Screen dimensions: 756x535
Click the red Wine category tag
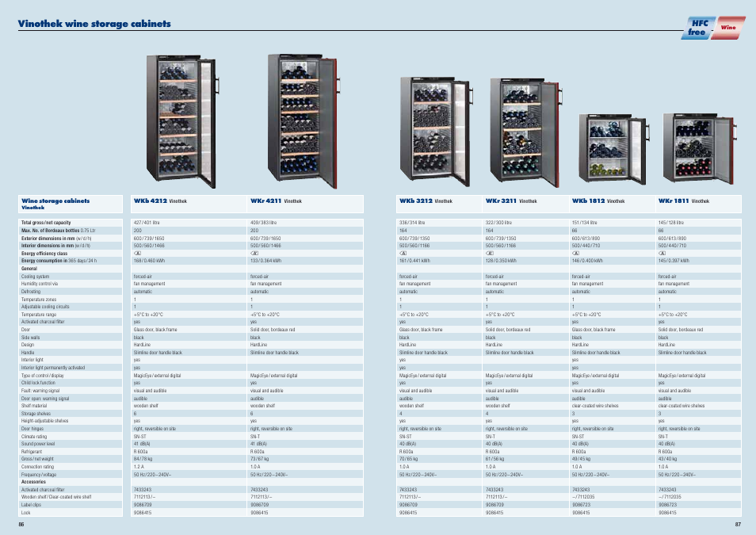[729, 27]
